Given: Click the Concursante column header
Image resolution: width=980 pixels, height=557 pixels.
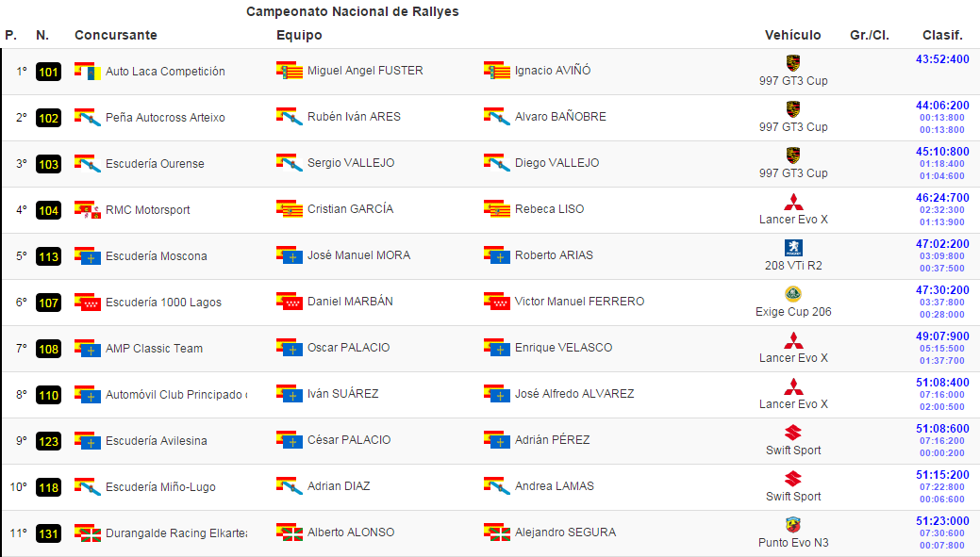Looking at the screenshot, I should click(116, 35).
